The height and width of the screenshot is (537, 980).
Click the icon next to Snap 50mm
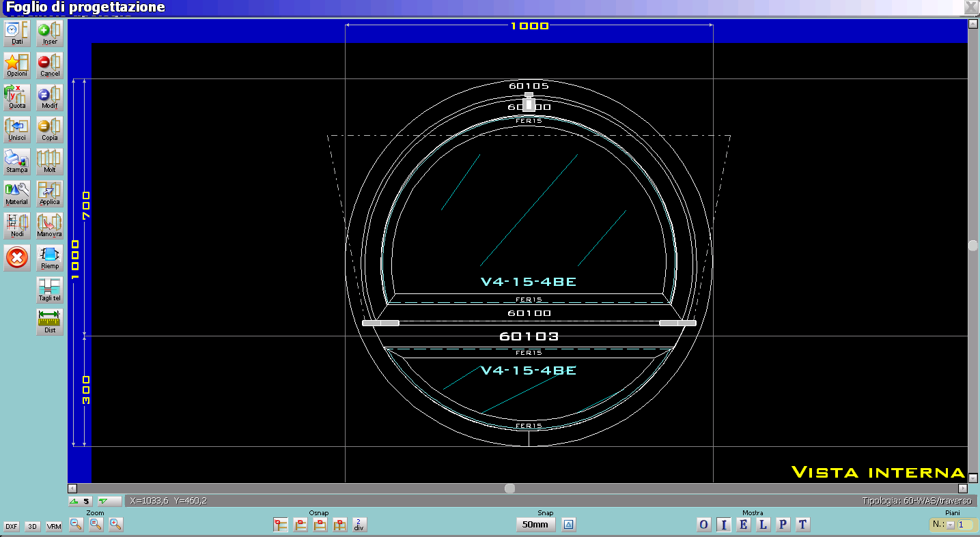(x=570, y=525)
